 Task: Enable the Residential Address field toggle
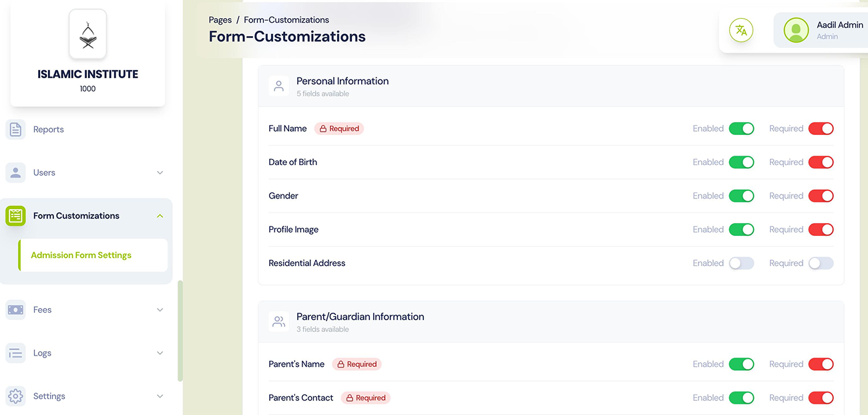741,263
